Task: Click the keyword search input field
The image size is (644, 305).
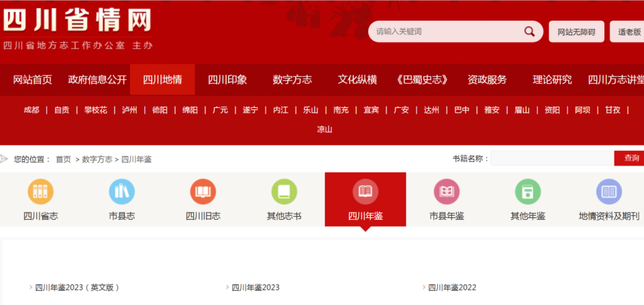Action: point(446,32)
